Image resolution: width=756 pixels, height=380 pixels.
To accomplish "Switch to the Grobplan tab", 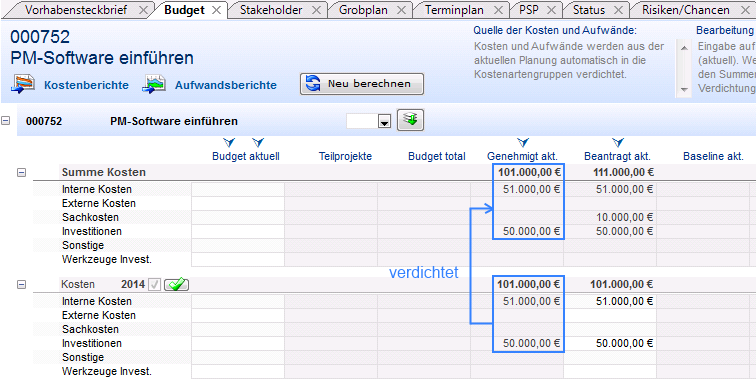I will 363,10.
